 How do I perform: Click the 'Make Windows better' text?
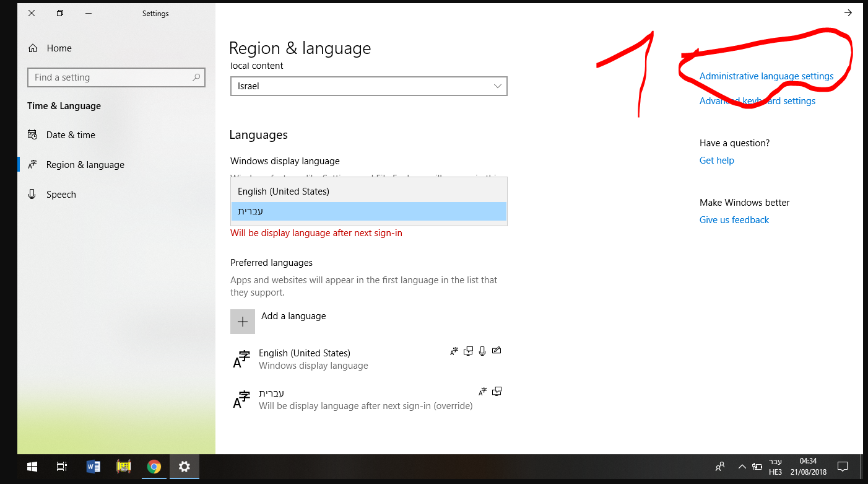tap(745, 203)
